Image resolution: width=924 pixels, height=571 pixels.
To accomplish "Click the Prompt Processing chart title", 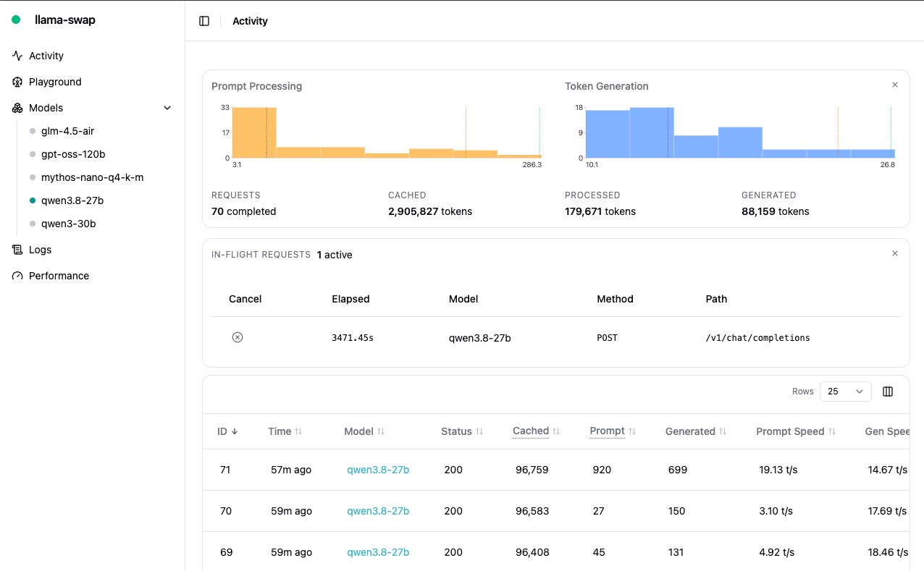I will pyautogui.click(x=256, y=86).
